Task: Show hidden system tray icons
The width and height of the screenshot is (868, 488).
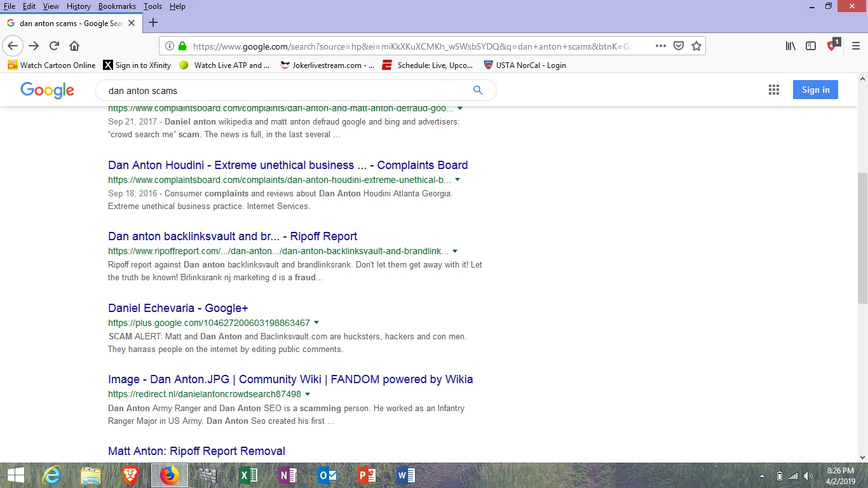Action: coord(762,476)
